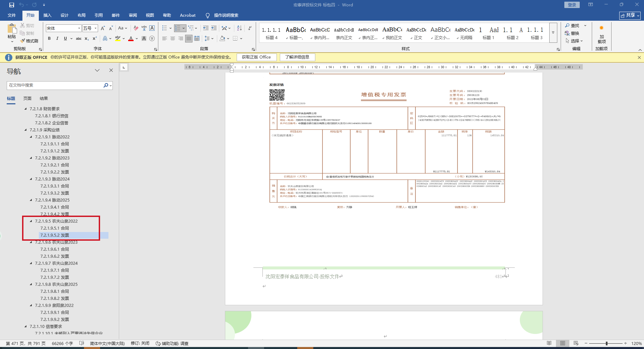Click the Paste clipboard icon
The height and width of the screenshot is (349, 644).
click(12, 29)
